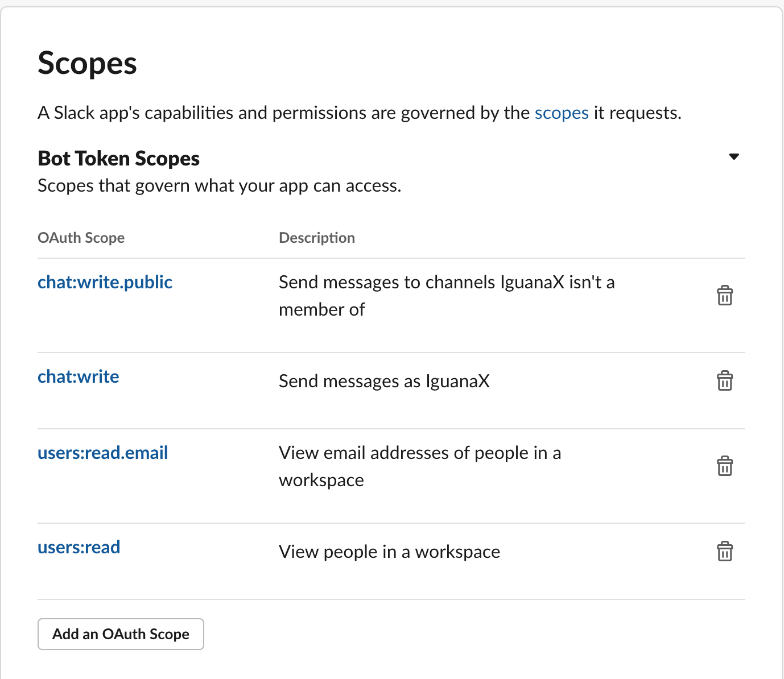Remove the chat:write scope using its trash icon
The image size is (784, 679).
(x=724, y=381)
